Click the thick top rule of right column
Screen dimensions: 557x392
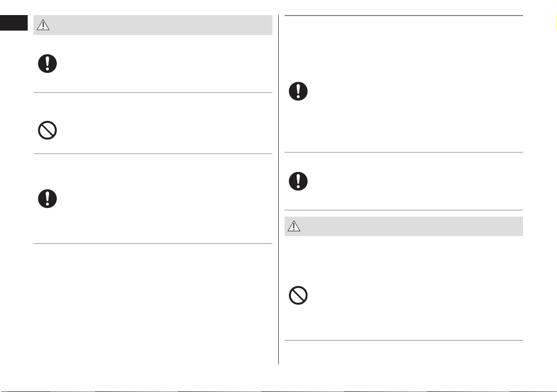pyautogui.click(x=404, y=16)
